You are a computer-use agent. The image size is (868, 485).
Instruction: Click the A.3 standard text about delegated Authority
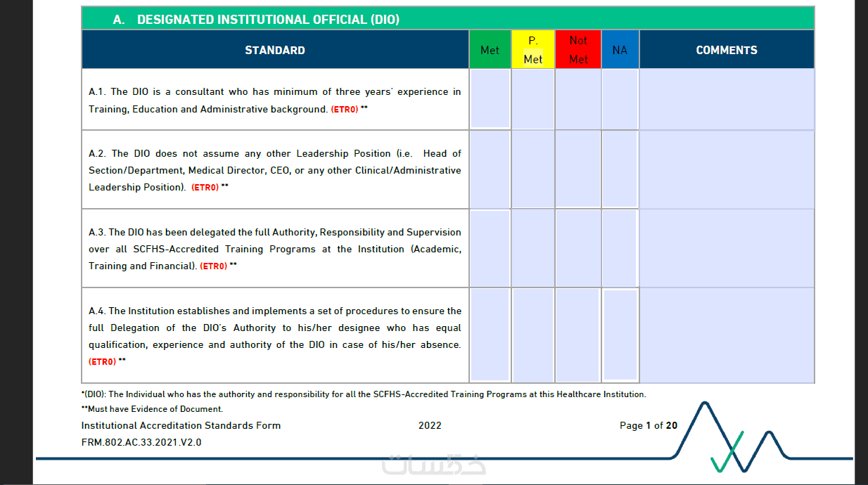275,249
